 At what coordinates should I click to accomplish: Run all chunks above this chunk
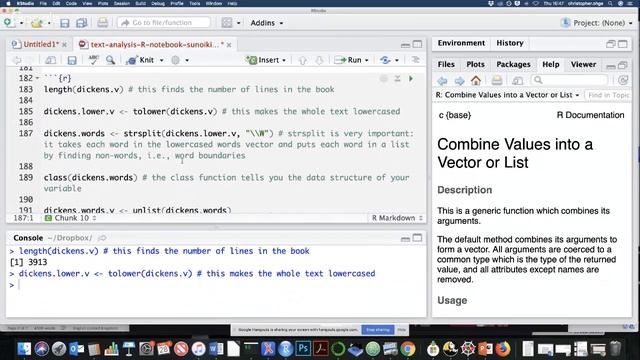(397, 78)
